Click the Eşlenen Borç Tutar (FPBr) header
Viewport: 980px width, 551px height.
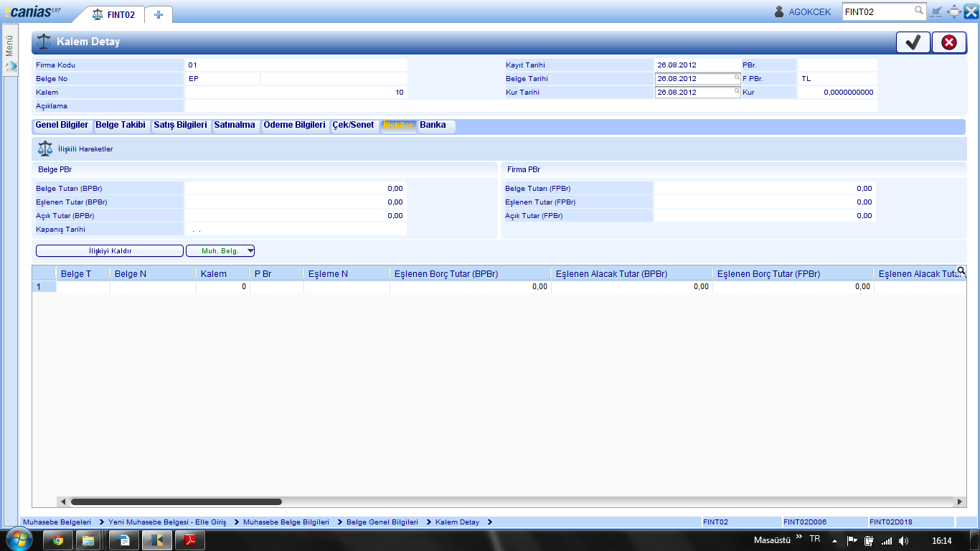[x=793, y=273]
